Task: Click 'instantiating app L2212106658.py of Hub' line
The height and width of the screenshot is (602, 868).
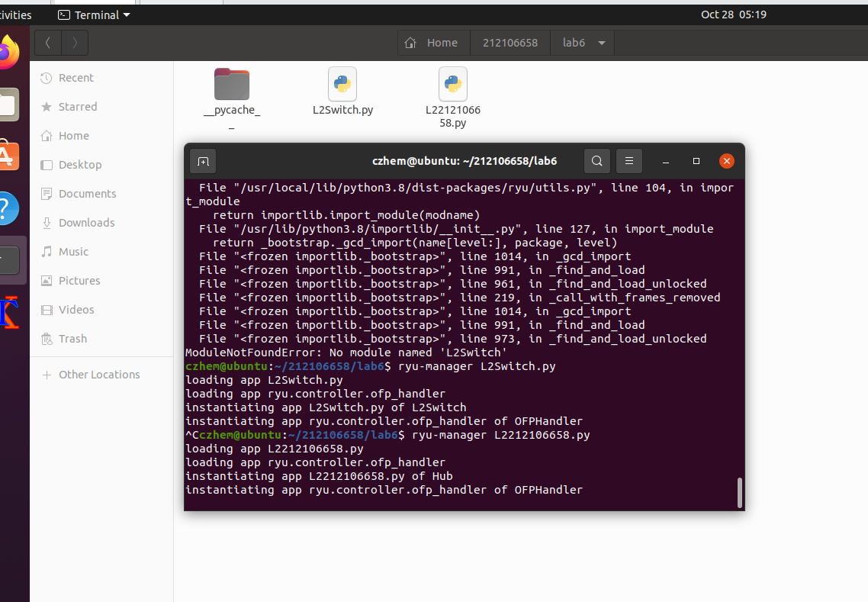Action: click(x=319, y=476)
